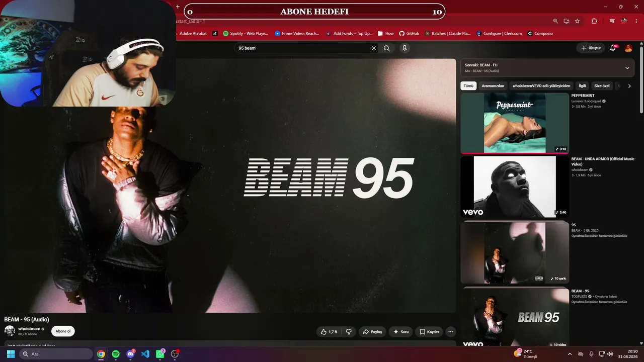Click the PEPPERMINT video title
644x362 pixels.
pyautogui.click(x=583, y=96)
